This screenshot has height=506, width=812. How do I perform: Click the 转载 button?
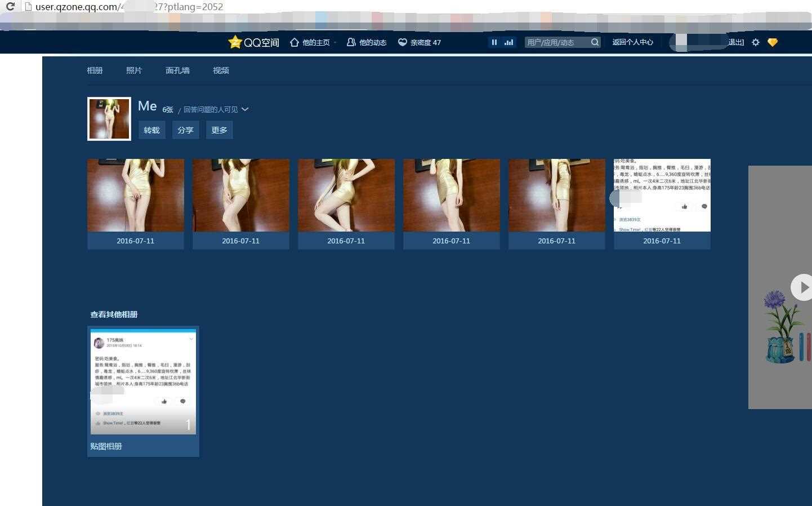pyautogui.click(x=152, y=130)
